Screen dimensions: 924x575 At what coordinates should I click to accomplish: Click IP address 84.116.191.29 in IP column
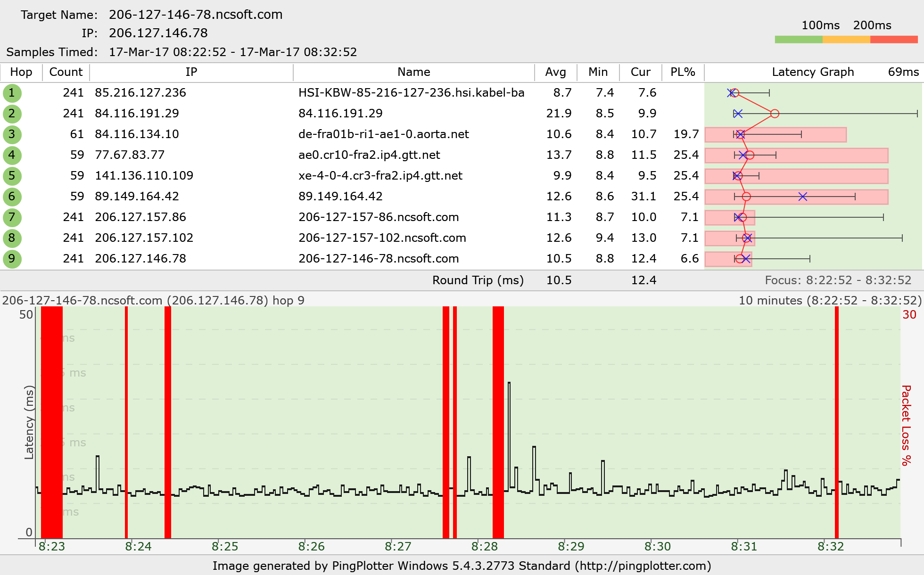pyautogui.click(x=137, y=114)
